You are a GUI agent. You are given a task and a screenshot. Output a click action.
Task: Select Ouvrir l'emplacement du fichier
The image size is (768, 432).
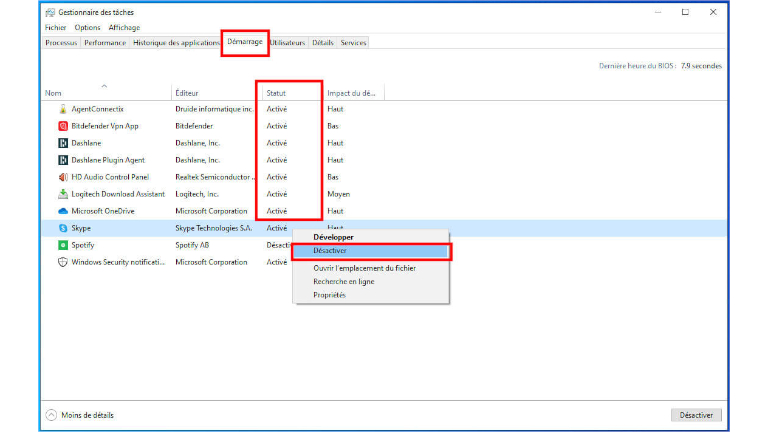364,268
